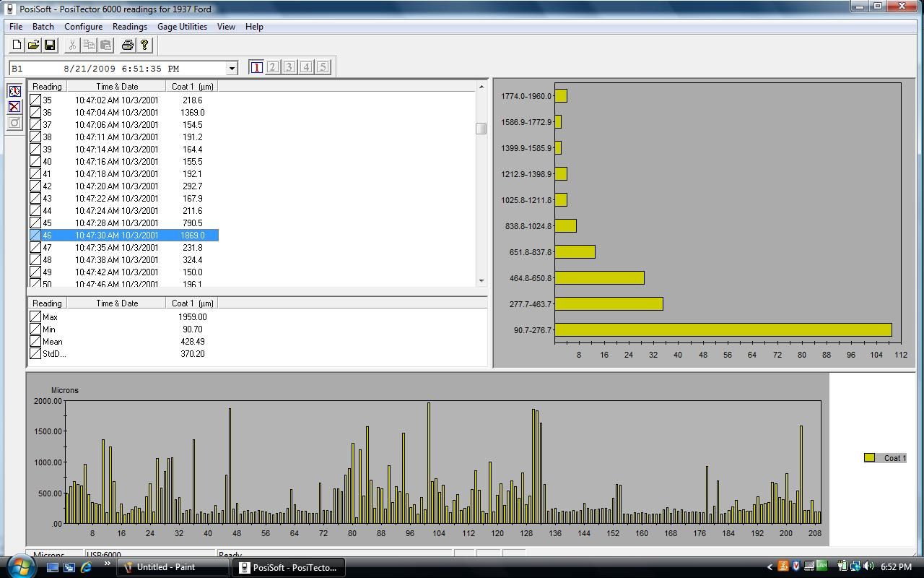Image resolution: width=924 pixels, height=578 pixels.
Task: Open help using the question mark icon
Action: coord(144,45)
